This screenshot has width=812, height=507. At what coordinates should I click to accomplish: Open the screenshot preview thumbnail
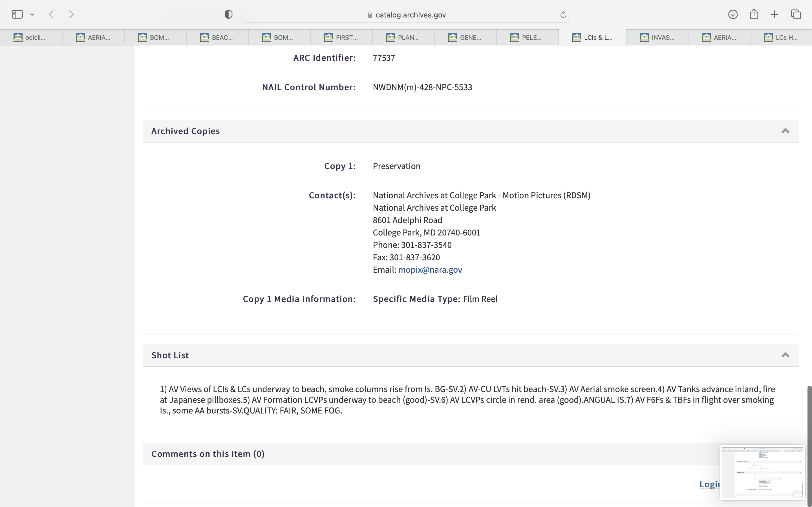762,472
